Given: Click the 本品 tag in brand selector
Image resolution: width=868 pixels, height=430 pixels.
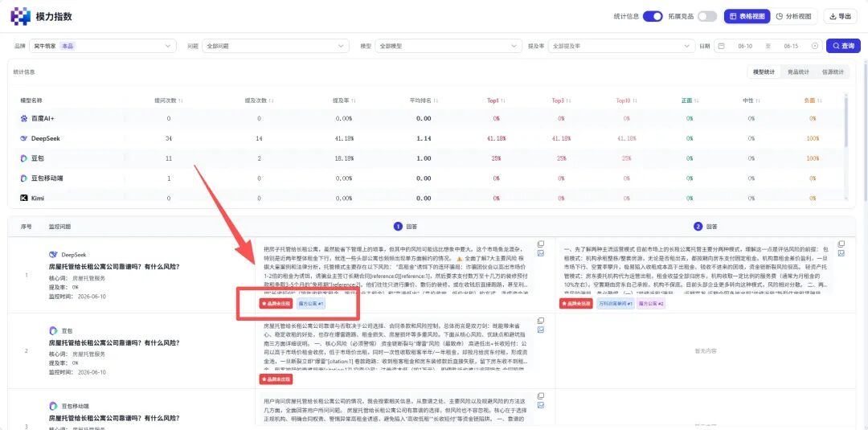Looking at the screenshot, I should [x=68, y=46].
